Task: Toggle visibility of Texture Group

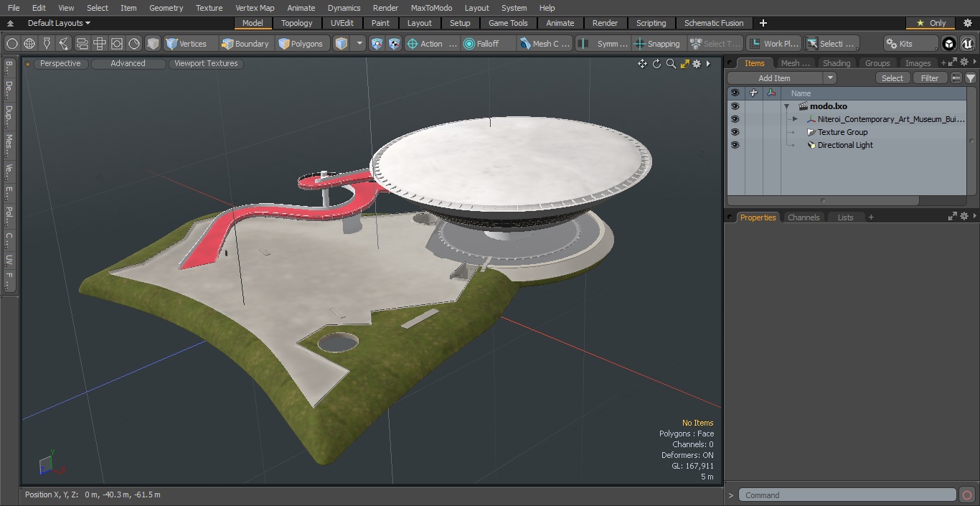Action: pos(735,132)
